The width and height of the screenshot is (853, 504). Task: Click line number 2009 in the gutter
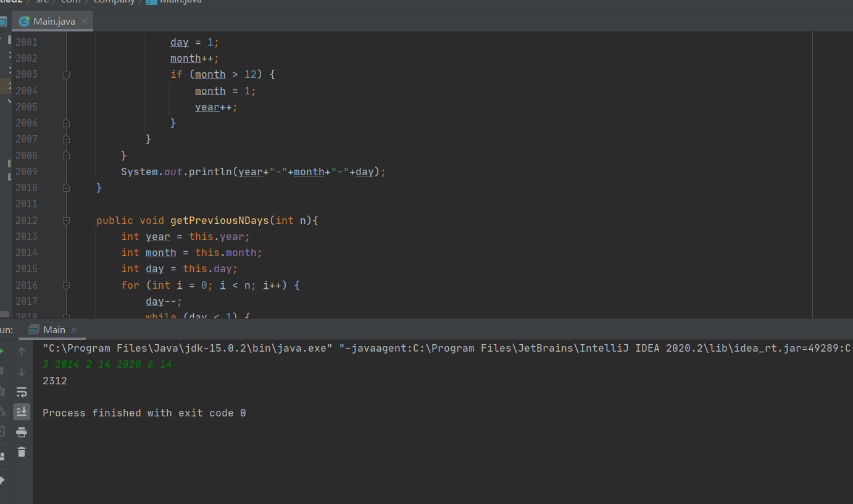pyautogui.click(x=27, y=171)
